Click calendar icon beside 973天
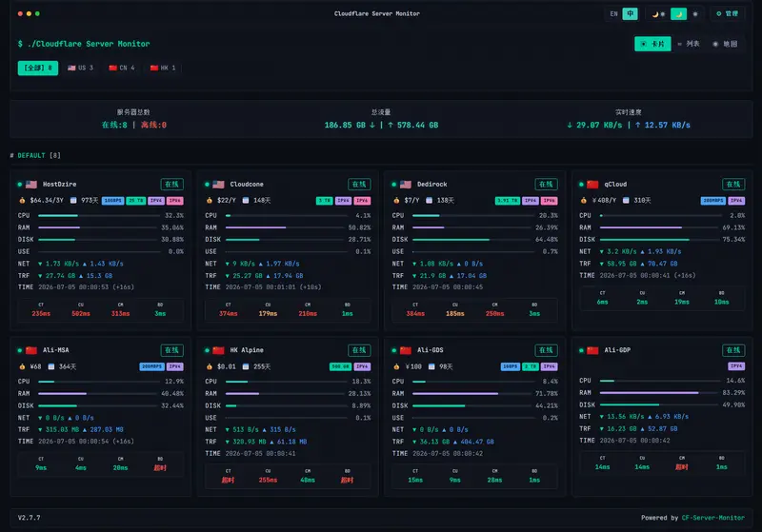The width and height of the screenshot is (762, 532). pyautogui.click(x=73, y=201)
